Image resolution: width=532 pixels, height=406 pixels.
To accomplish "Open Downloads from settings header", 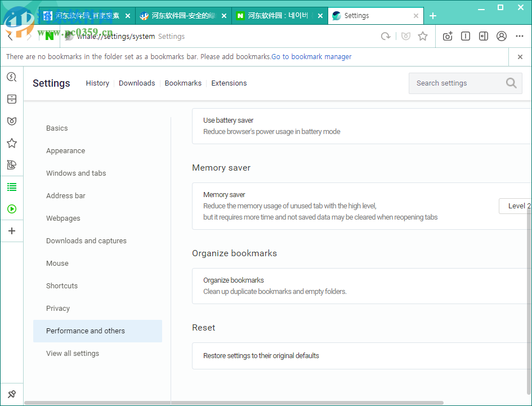I will click(x=137, y=83).
